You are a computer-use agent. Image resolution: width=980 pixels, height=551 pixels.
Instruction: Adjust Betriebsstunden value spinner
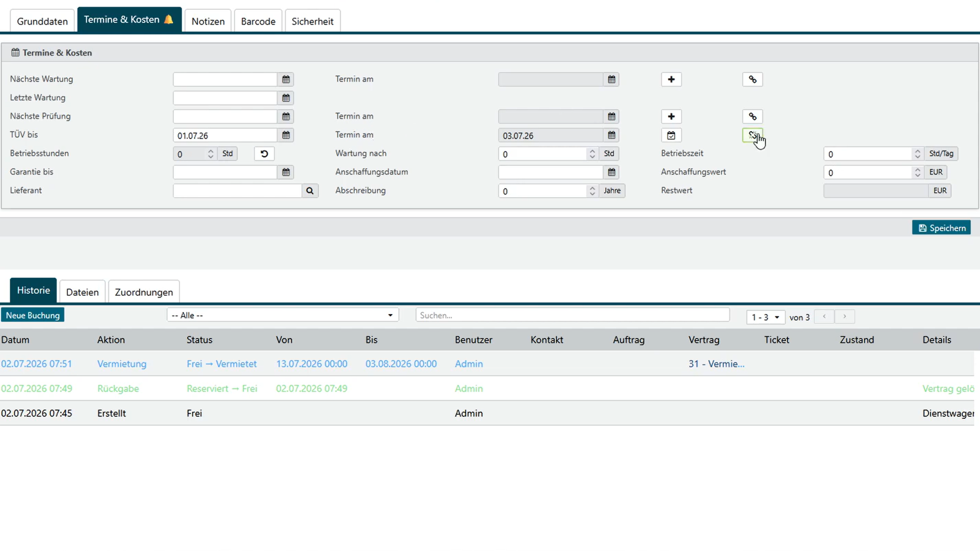click(x=211, y=154)
